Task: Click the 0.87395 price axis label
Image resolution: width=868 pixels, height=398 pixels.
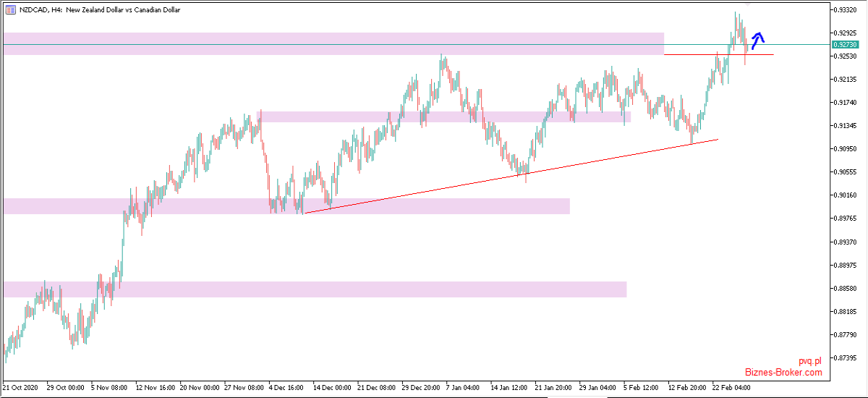Action: pos(845,357)
